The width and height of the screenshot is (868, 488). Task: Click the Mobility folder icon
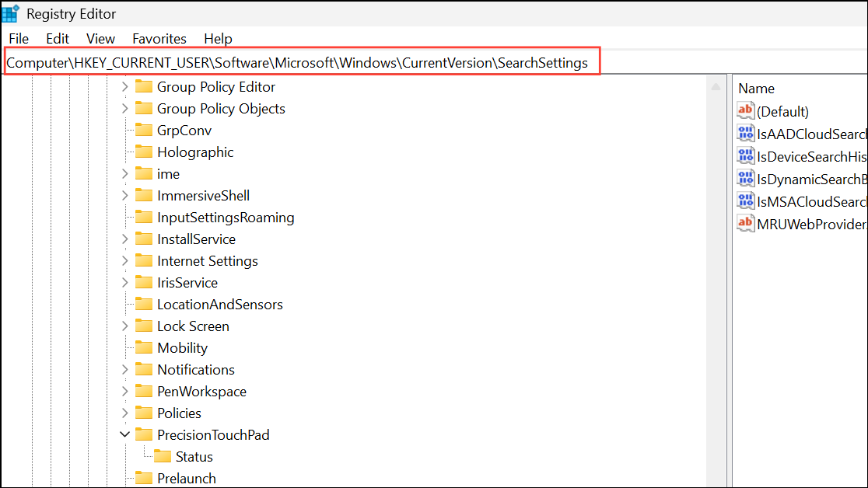[144, 347]
